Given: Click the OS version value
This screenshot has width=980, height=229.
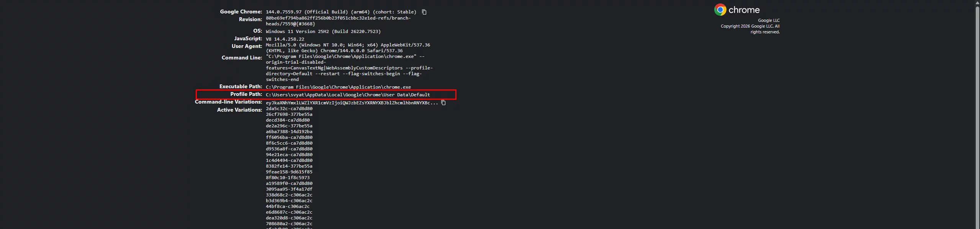Looking at the screenshot, I should (323, 31).
